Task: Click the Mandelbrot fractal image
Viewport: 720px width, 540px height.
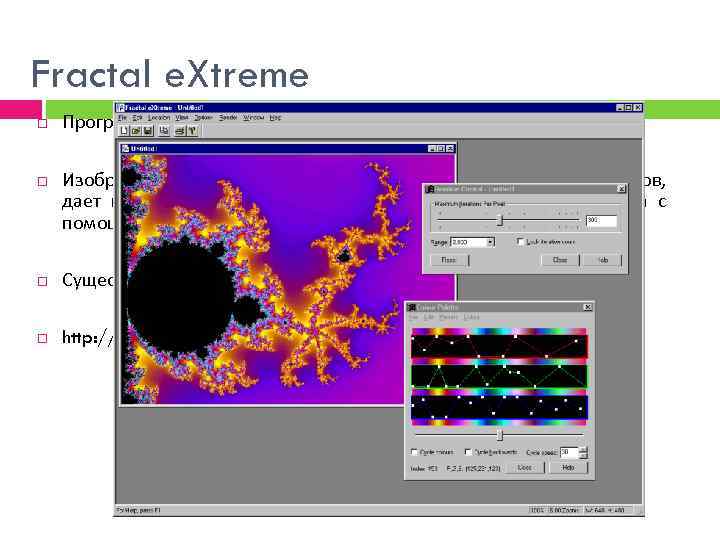Action: pos(288,279)
